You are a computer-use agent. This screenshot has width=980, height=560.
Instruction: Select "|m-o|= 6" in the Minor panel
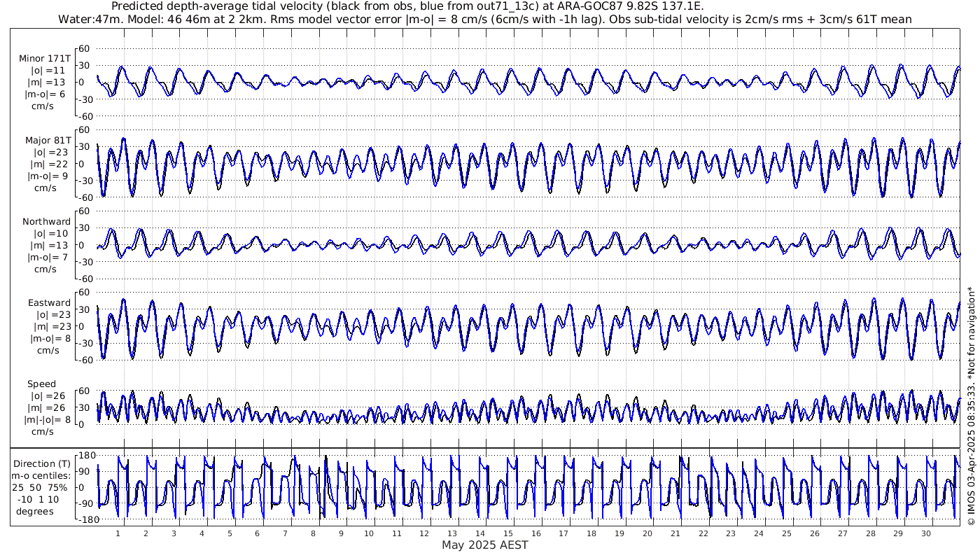pyautogui.click(x=45, y=94)
